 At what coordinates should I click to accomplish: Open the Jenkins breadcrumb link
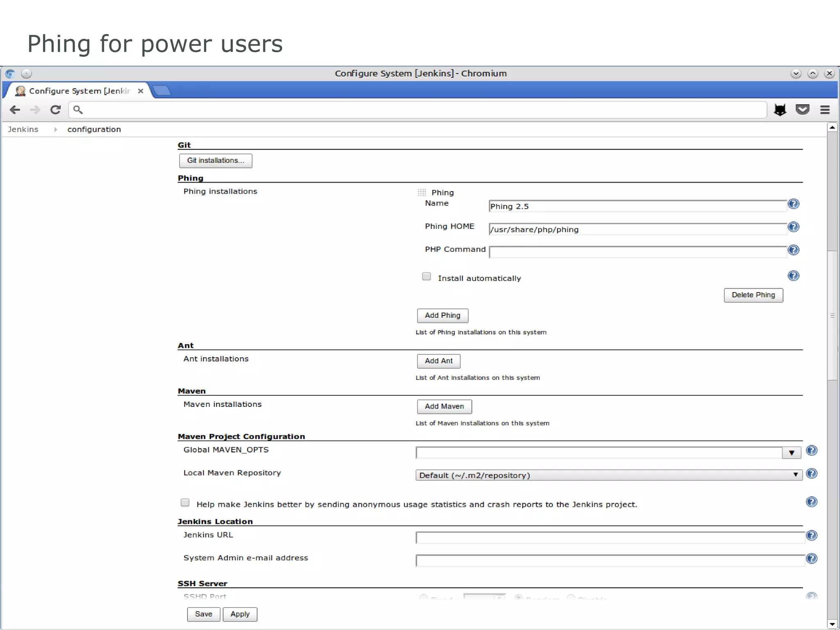(x=23, y=129)
